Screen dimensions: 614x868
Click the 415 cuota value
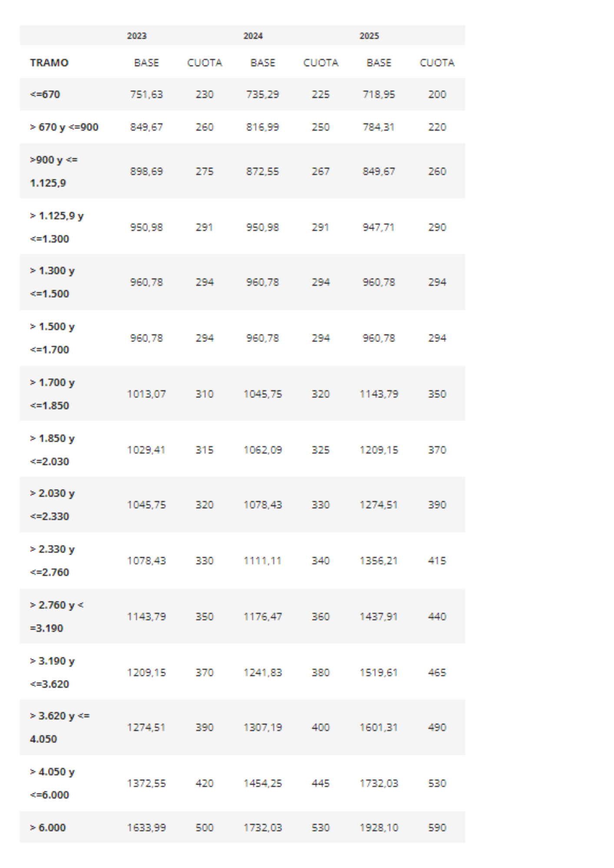tap(437, 561)
